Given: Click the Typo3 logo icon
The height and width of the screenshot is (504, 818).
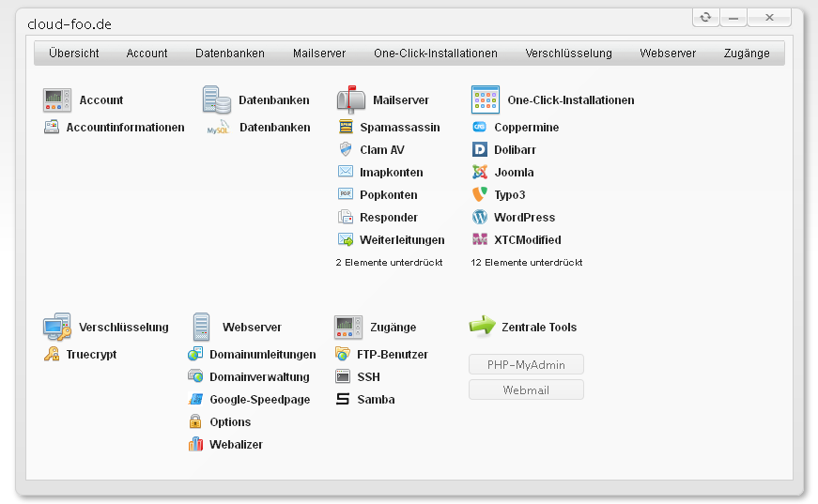Looking at the screenshot, I should 479,194.
